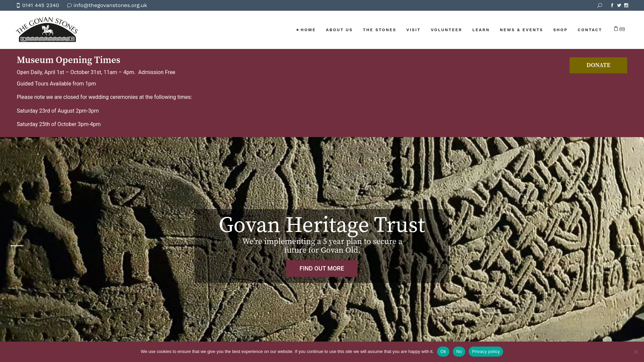Viewport: 644px width, 362px height.
Task: Click 'Guided Tours Available from 1pm' text
Action: click(56, 84)
